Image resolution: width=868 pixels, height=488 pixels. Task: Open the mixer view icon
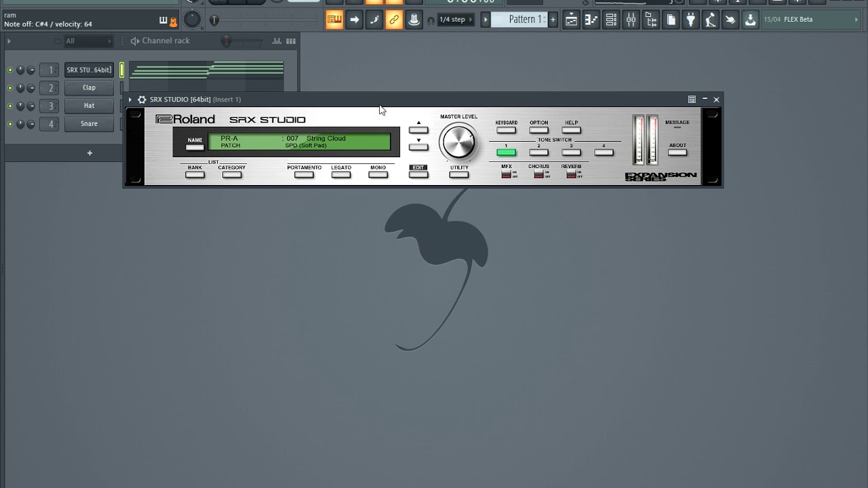coord(631,20)
